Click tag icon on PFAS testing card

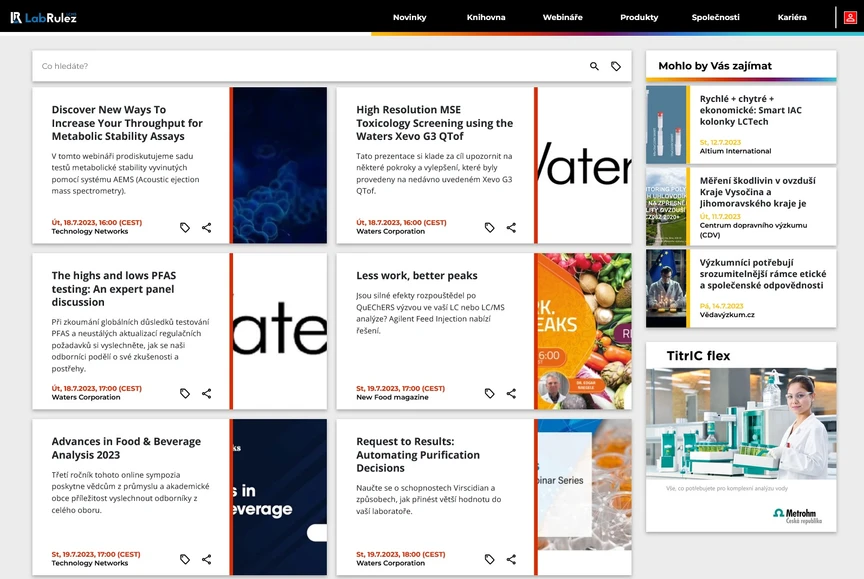(185, 393)
